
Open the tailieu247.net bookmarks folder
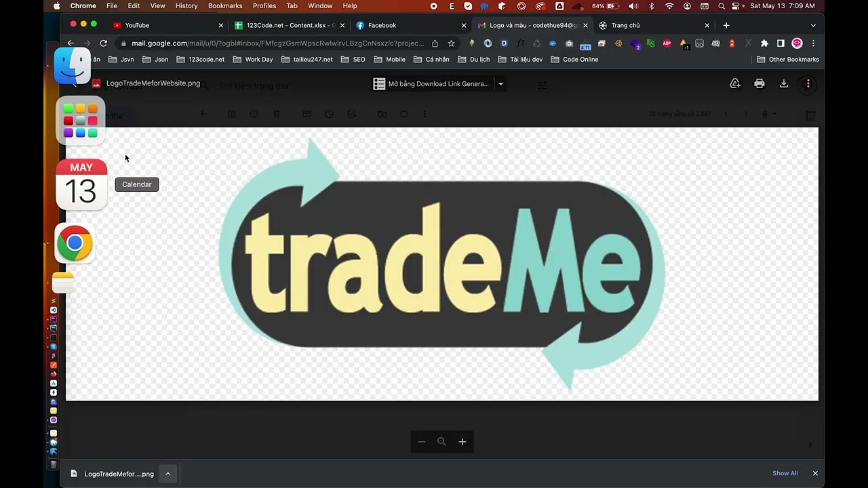click(307, 59)
